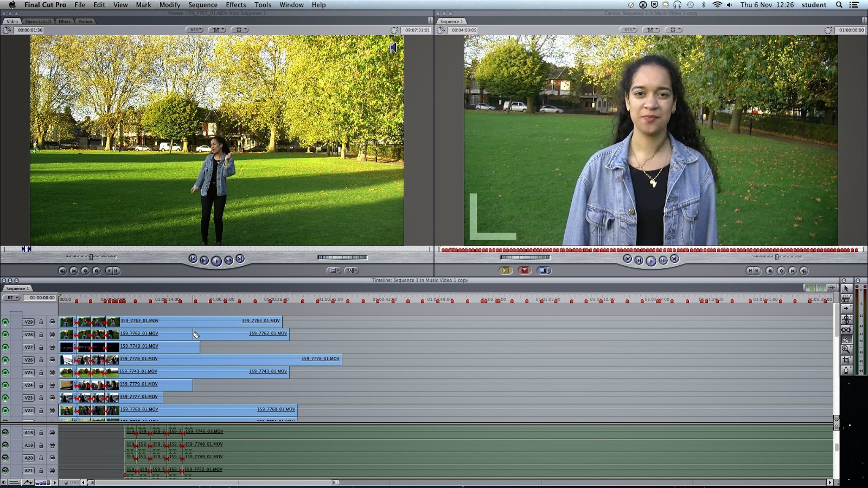Toggle linked selection in Timeline
Image resolution: width=868 pixels, height=488 pixels.
(821, 288)
